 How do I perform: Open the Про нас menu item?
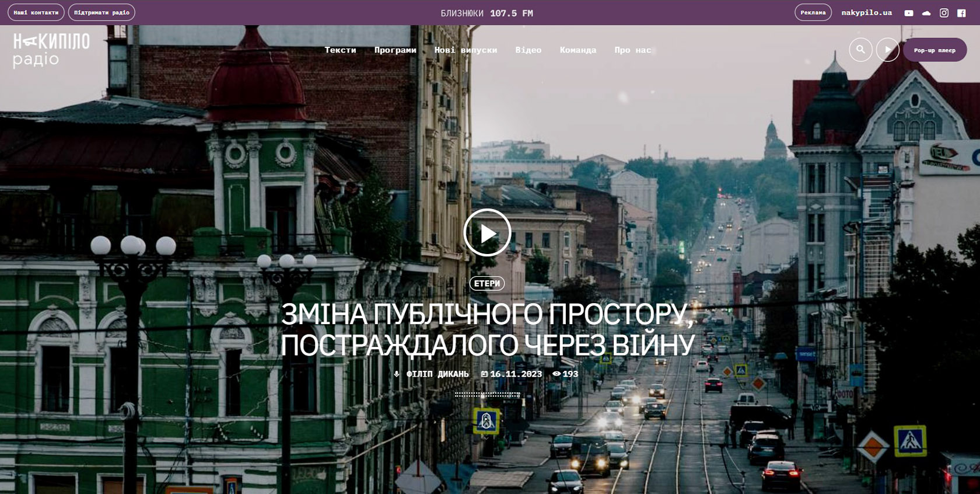coord(632,50)
